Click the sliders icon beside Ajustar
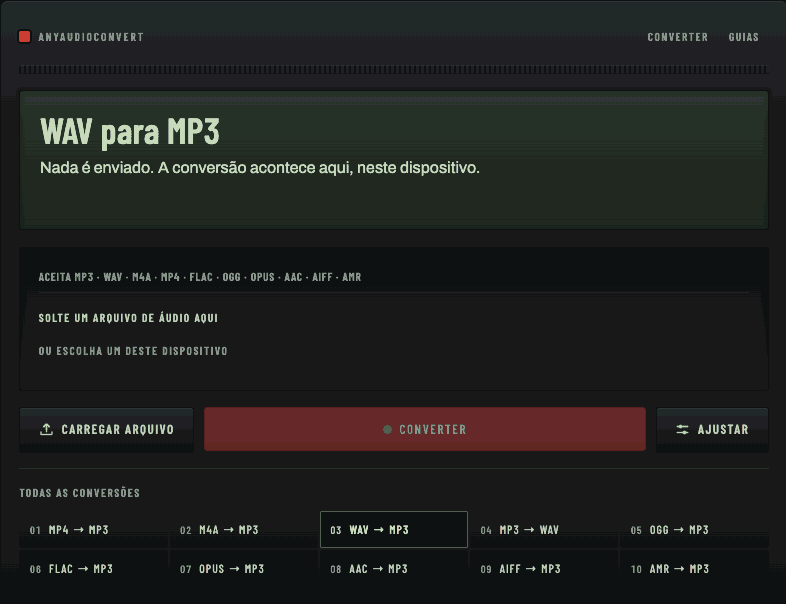This screenshot has height=604, width=786. [682, 430]
